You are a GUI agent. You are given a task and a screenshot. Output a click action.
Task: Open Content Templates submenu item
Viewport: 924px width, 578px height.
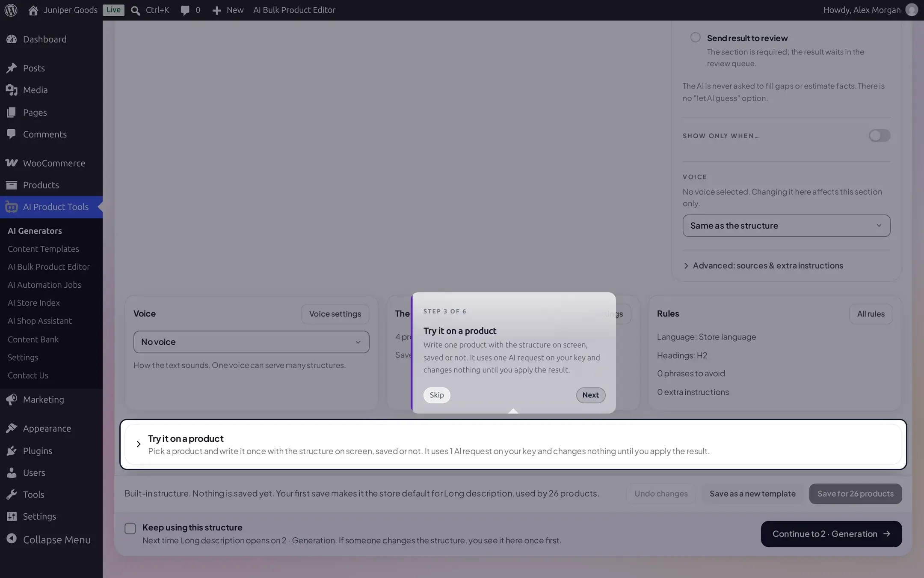pyautogui.click(x=43, y=249)
